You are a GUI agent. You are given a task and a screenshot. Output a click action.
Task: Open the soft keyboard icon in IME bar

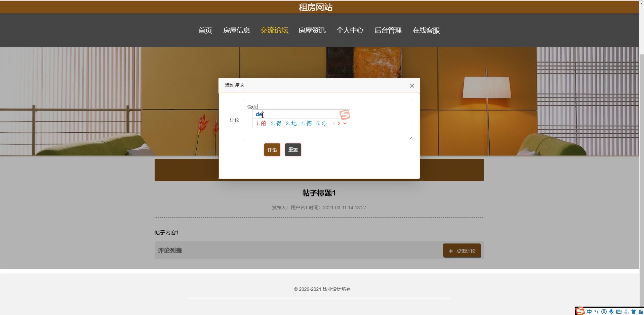619,312
